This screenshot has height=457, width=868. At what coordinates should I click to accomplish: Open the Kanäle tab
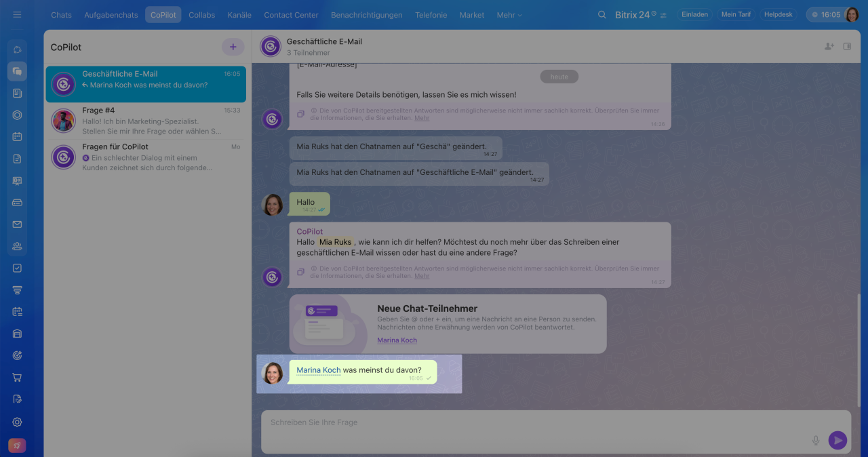[x=239, y=15]
